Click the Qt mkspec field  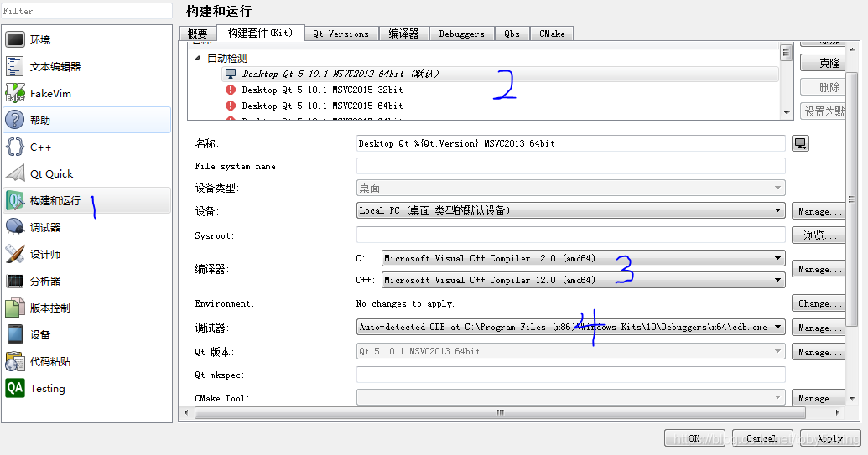(571, 375)
